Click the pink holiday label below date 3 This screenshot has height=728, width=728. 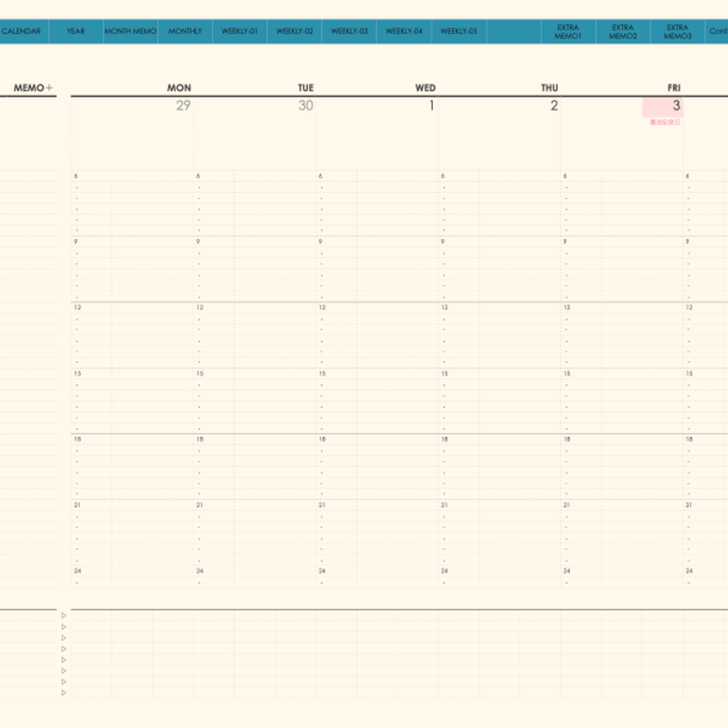tap(665, 122)
